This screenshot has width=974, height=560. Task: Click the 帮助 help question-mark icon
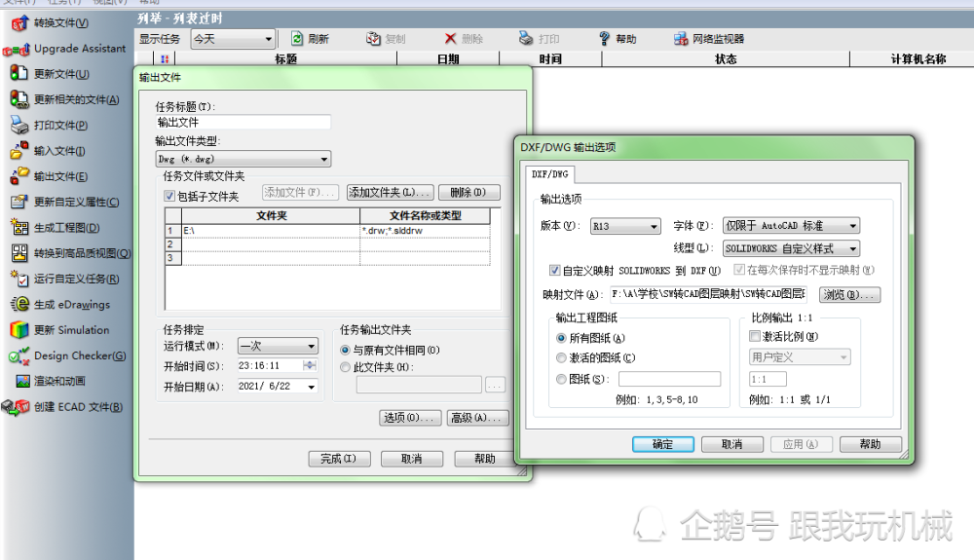pyautogui.click(x=605, y=39)
